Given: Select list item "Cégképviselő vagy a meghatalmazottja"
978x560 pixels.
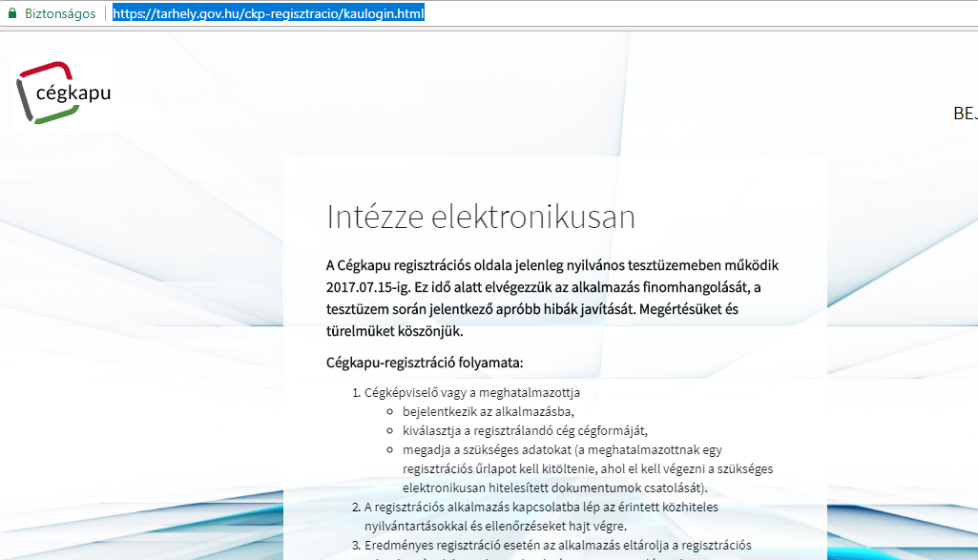Looking at the screenshot, I should coord(472,392).
